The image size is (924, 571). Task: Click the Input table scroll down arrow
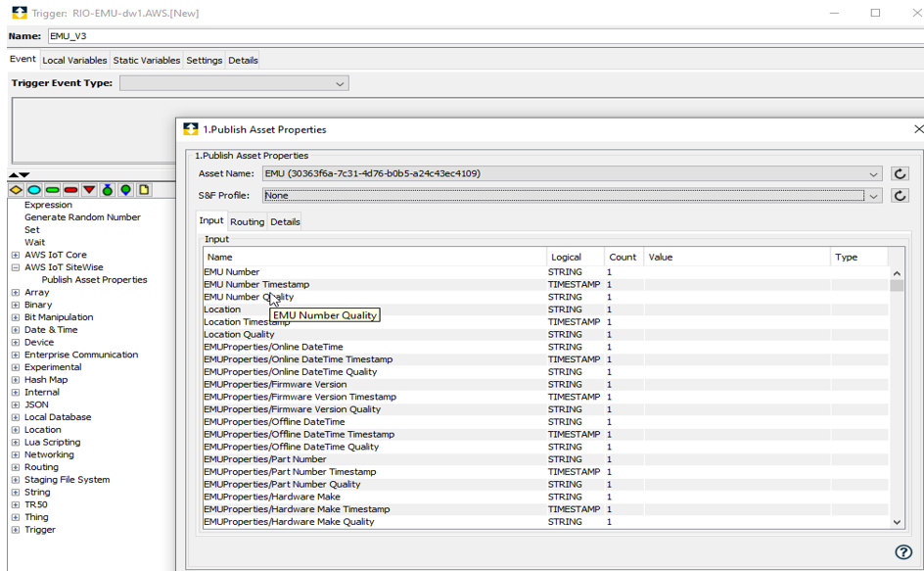point(897,522)
